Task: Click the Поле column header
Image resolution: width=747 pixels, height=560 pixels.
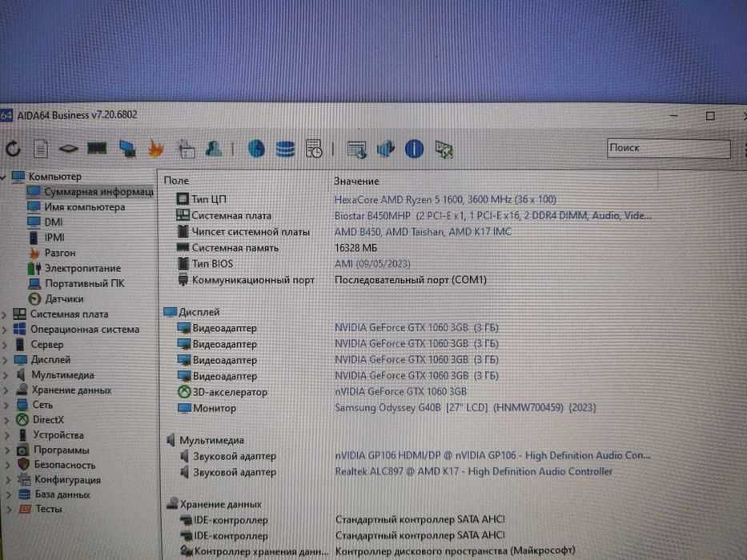Action: [x=176, y=181]
